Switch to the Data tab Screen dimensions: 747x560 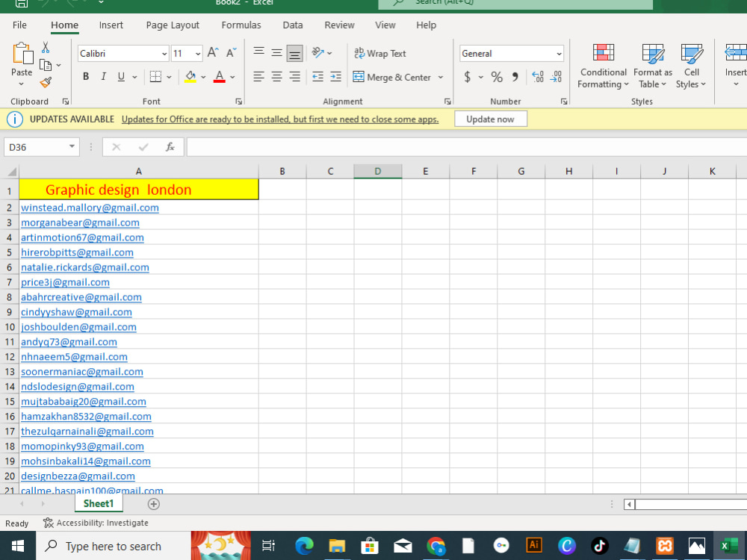[x=293, y=25]
